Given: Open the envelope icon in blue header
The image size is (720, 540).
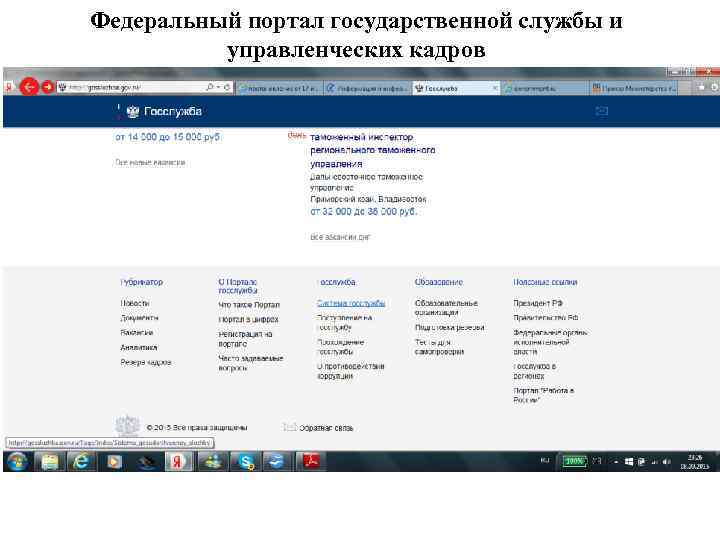Looking at the screenshot, I should pyautogui.click(x=602, y=111).
